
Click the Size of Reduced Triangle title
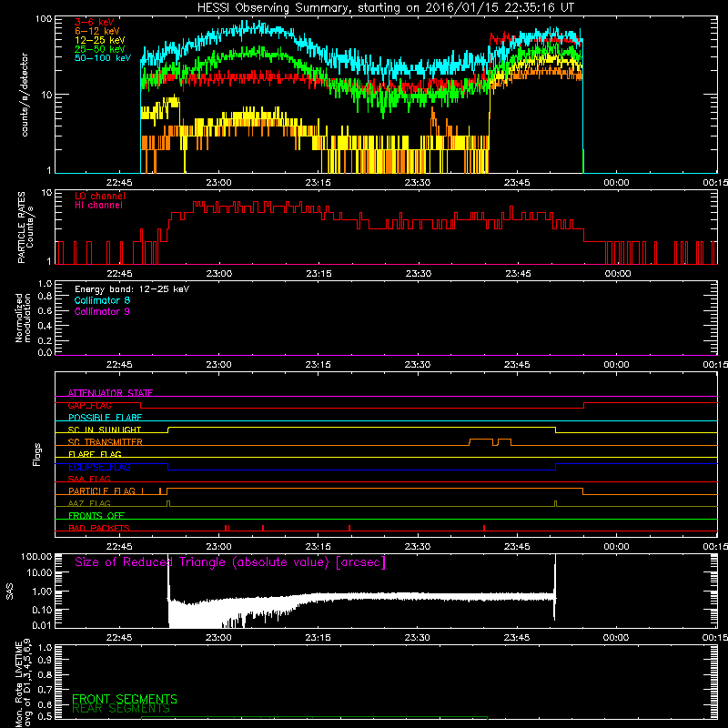pyautogui.click(x=230, y=562)
